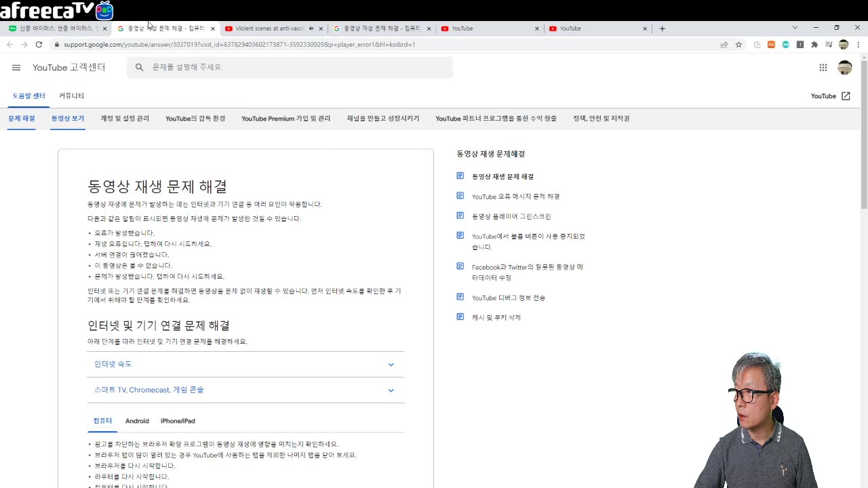The height and width of the screenshot is (488, 868).
Task: Close the 신종 바이러스 tab
Action: (x=104, y=28)
